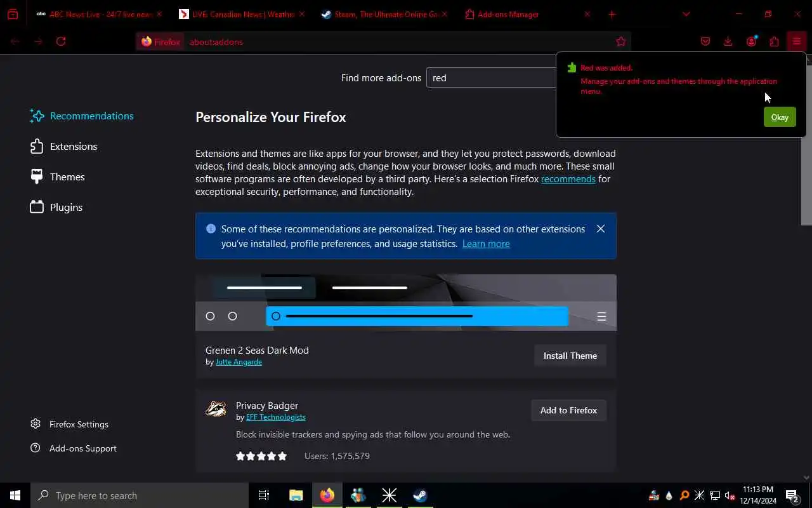The height and width of the screenshot is (508, 812).
Task: Click the taskbar clock showing 11:13 PM
Action: 757,495
